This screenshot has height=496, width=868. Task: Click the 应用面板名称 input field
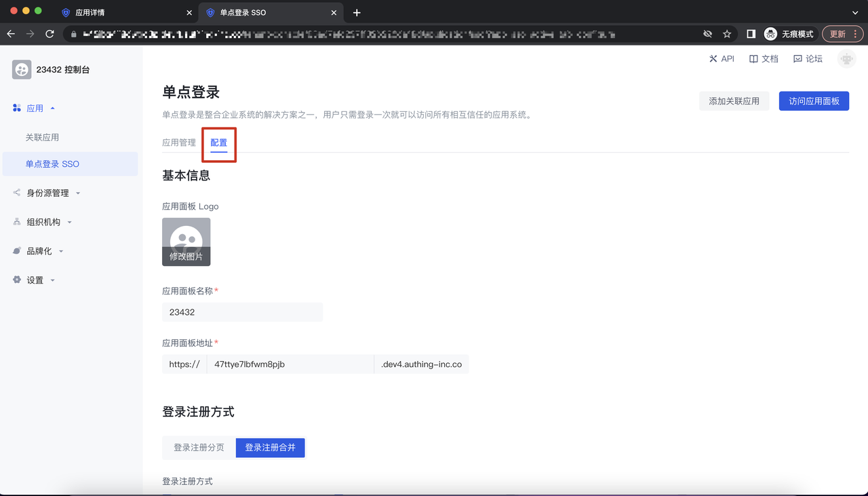pyautogui.click(x=242, y=312)
